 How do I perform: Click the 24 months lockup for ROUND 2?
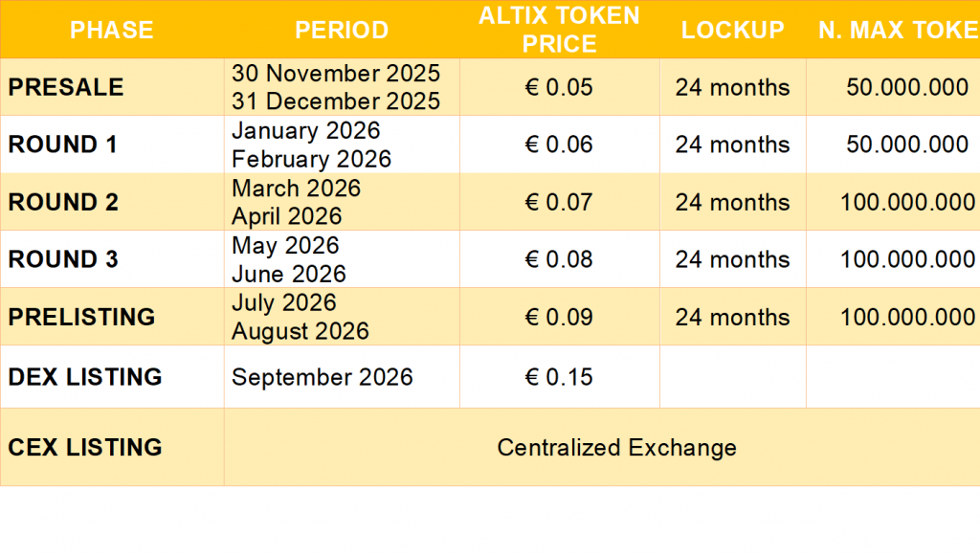[732, 202]
